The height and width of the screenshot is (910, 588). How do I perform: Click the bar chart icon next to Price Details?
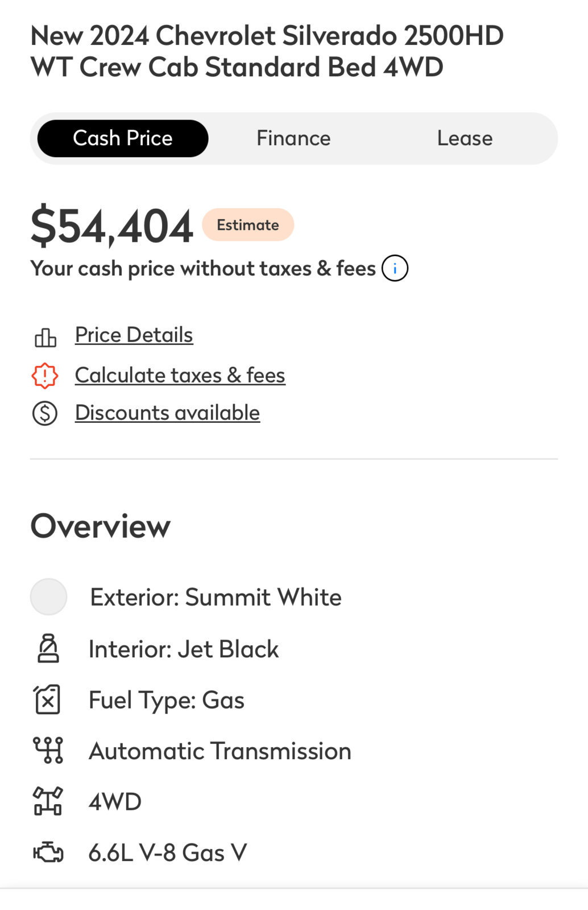coord(45,337)
